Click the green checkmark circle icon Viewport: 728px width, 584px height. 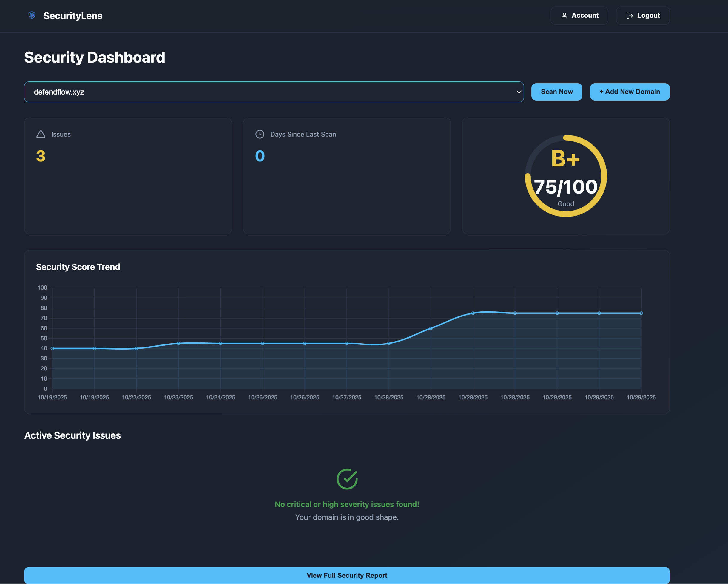click(x=347, y=479)
